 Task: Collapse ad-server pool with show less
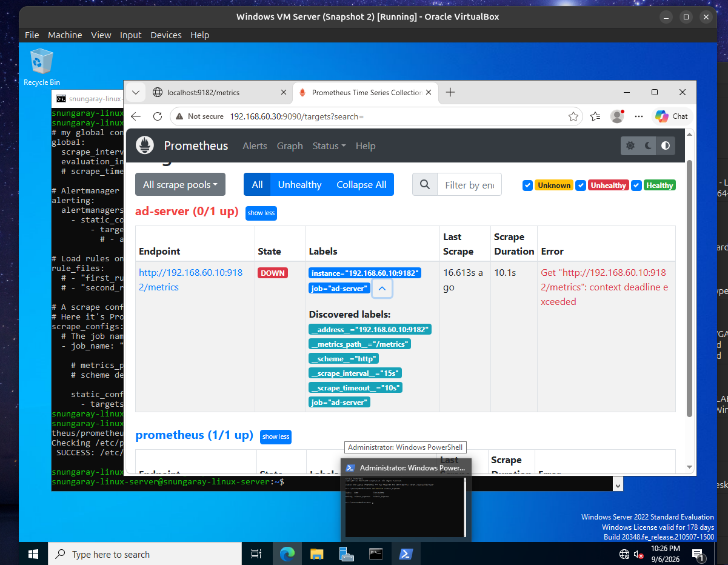point(261,213)
